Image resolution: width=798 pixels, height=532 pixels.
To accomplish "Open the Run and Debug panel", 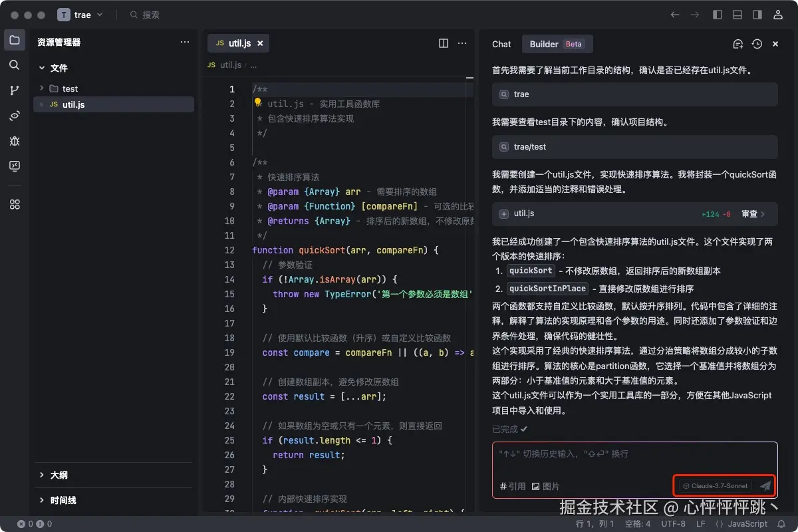I will (x=15, y=141).
